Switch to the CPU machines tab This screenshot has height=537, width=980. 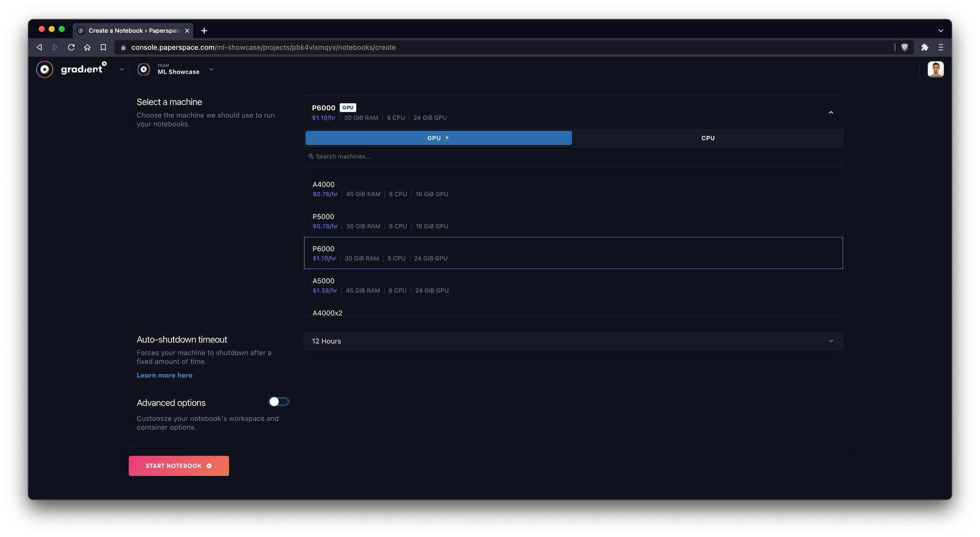(x=708, y=138)
